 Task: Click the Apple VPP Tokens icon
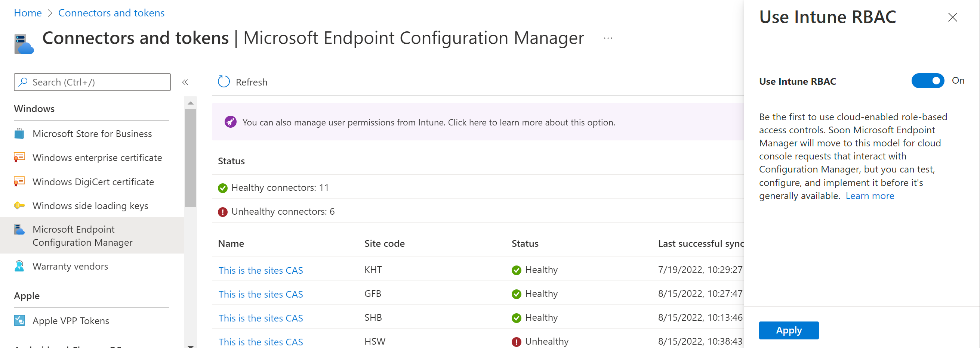pyautogui.click(x=19, y=320)
